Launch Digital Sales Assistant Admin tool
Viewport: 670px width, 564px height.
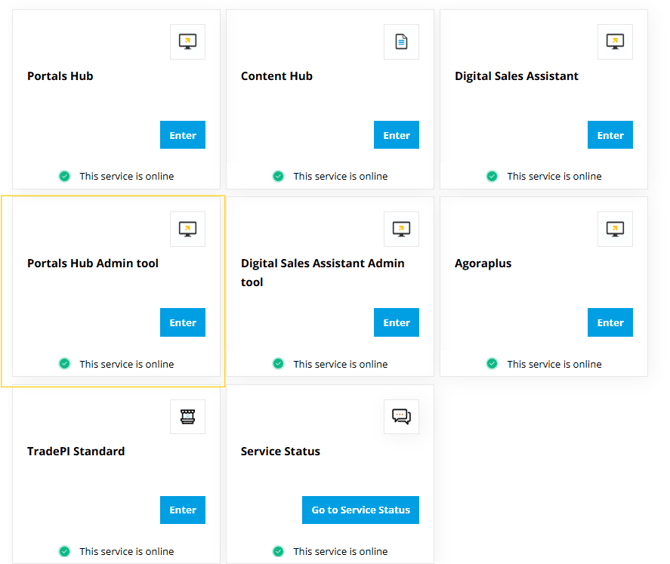[396, 323]
